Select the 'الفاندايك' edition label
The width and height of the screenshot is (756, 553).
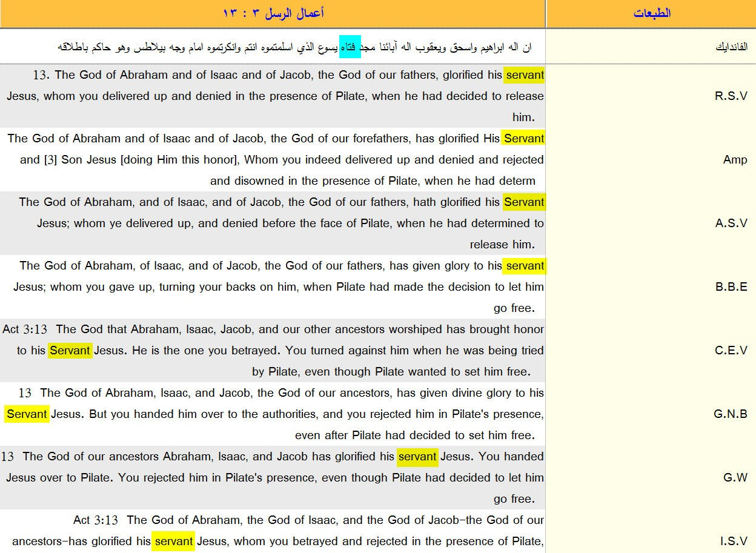click(731, 47)
